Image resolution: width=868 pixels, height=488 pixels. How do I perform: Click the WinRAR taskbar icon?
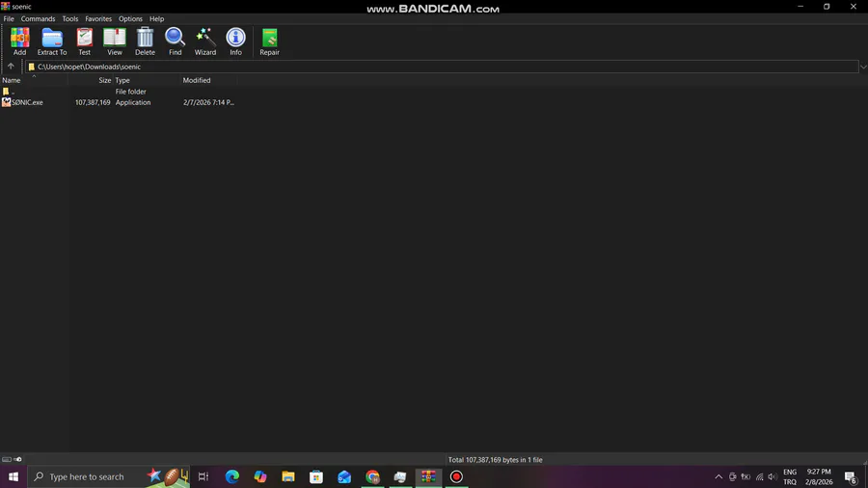tap(428, 476)
